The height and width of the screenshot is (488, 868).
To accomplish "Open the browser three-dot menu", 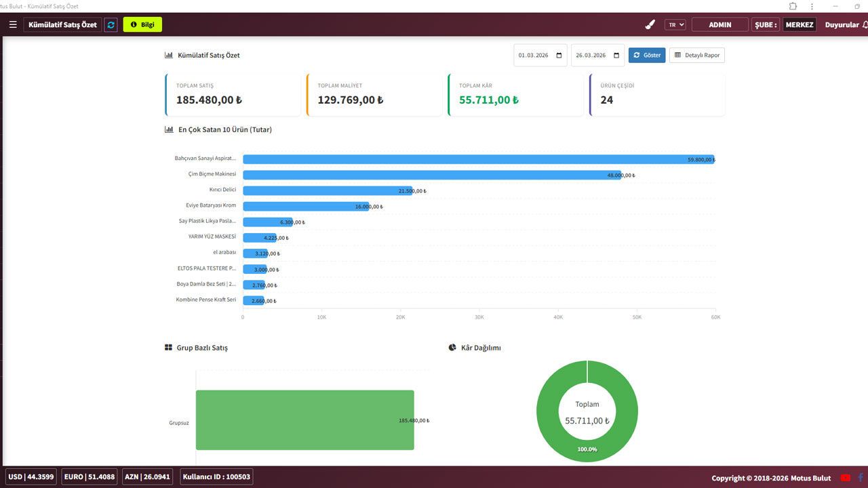I will 812,6.
